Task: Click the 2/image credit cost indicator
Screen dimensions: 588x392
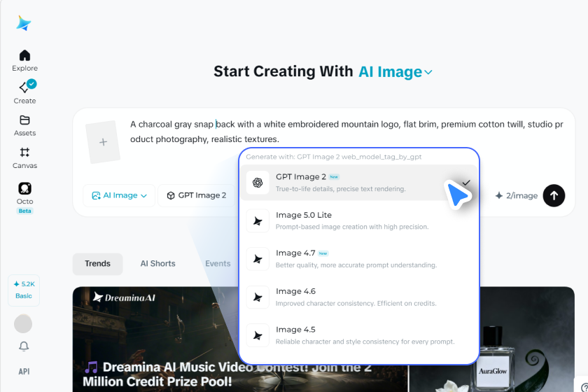Action: coord(517,195)
